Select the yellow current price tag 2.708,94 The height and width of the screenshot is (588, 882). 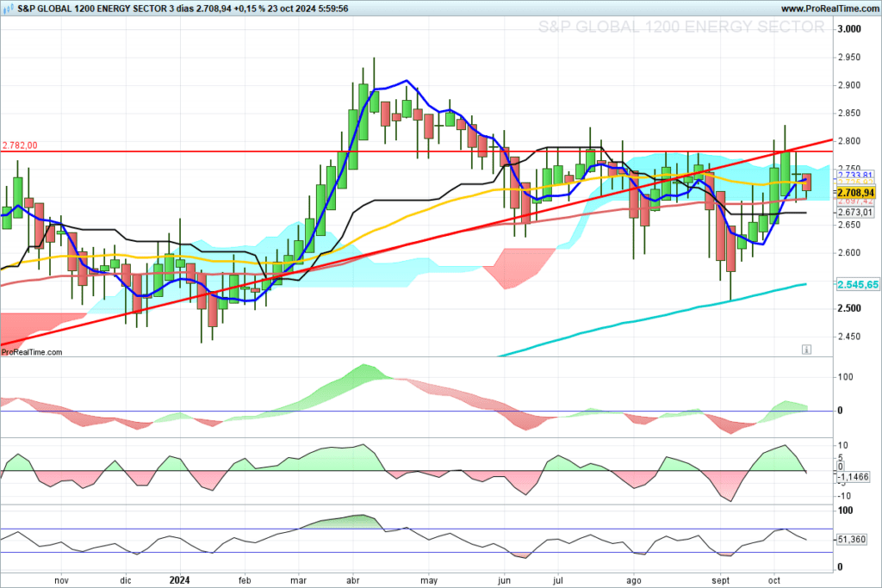[855, 193]
